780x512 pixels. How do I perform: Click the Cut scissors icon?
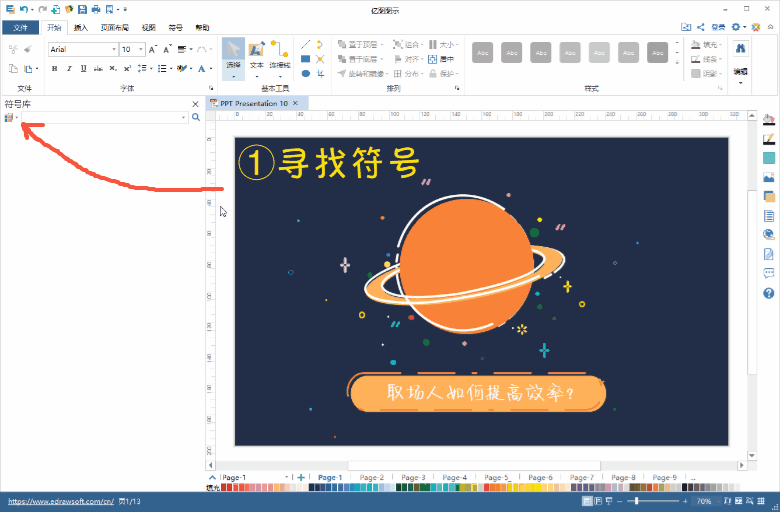pyautogui.click(x=13, y=49)
